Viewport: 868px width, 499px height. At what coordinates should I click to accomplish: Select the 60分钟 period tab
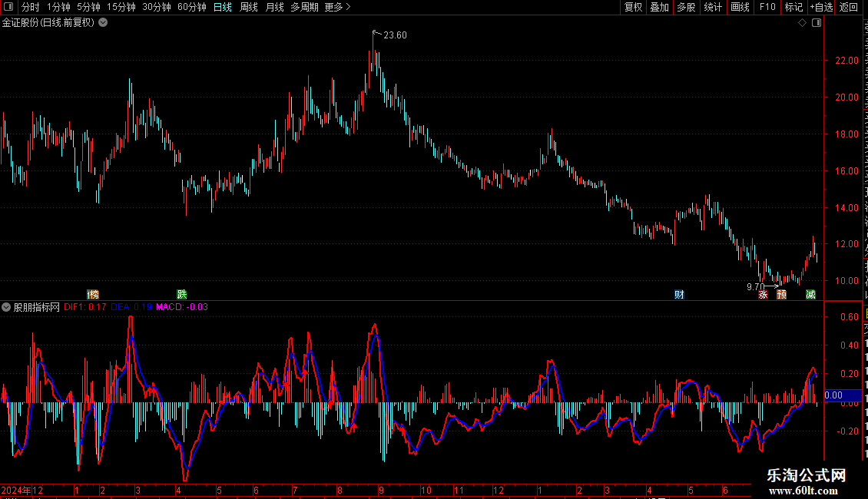(192, 7)
